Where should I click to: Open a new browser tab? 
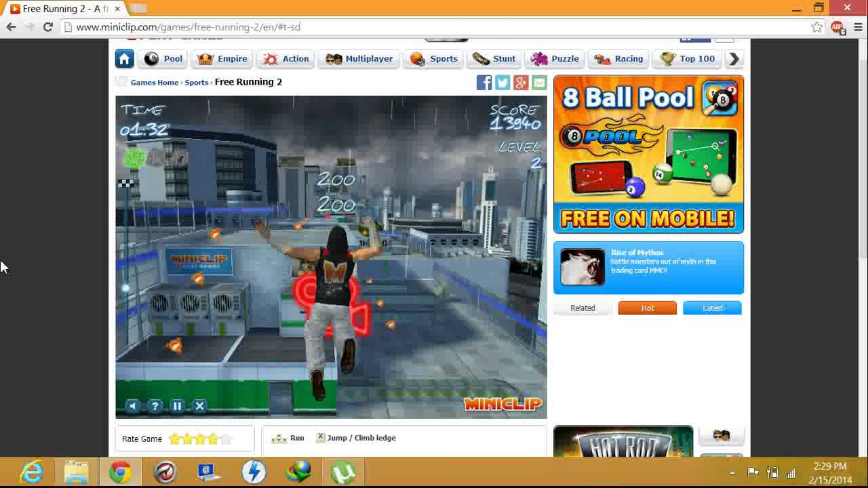[x=138, y=9]
